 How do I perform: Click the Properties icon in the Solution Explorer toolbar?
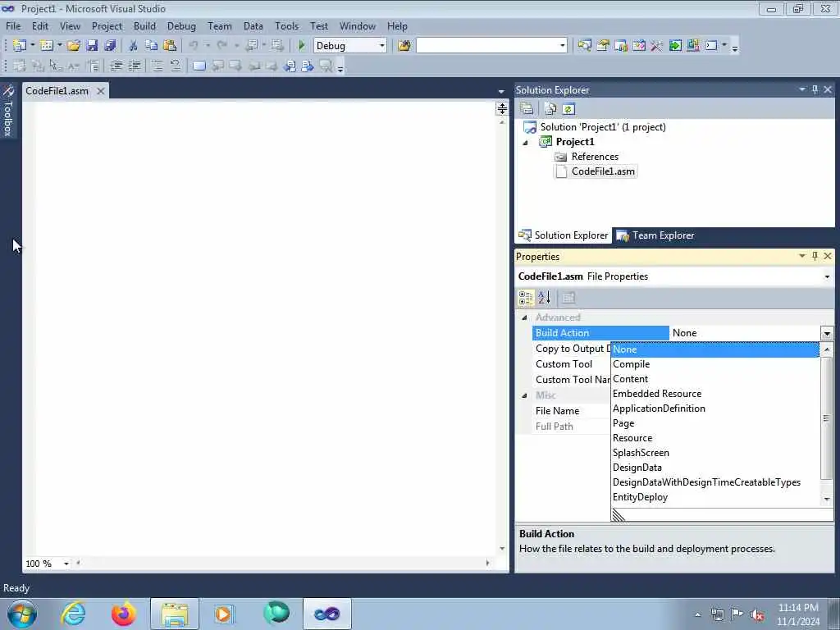(x=527, y=109)
